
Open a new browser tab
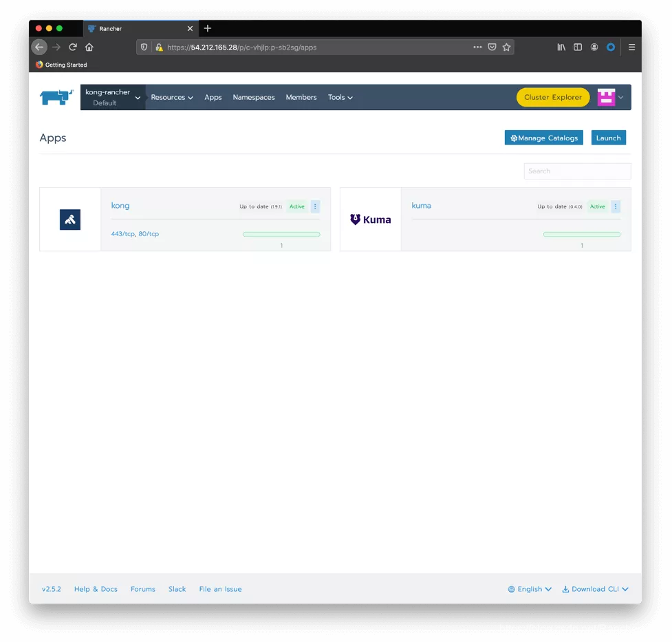[208, 28]
